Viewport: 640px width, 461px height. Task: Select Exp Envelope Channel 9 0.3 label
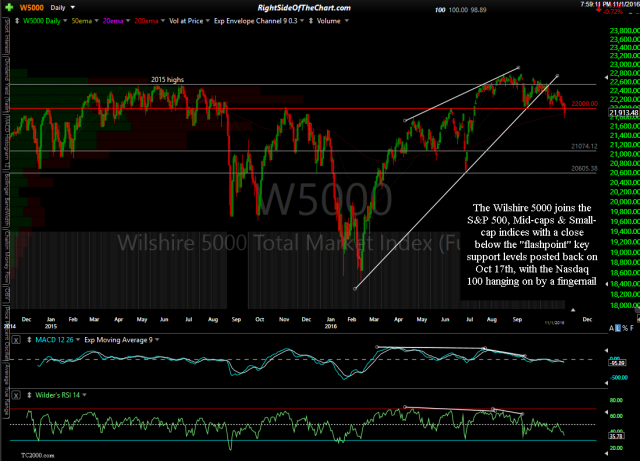point(256,21)
